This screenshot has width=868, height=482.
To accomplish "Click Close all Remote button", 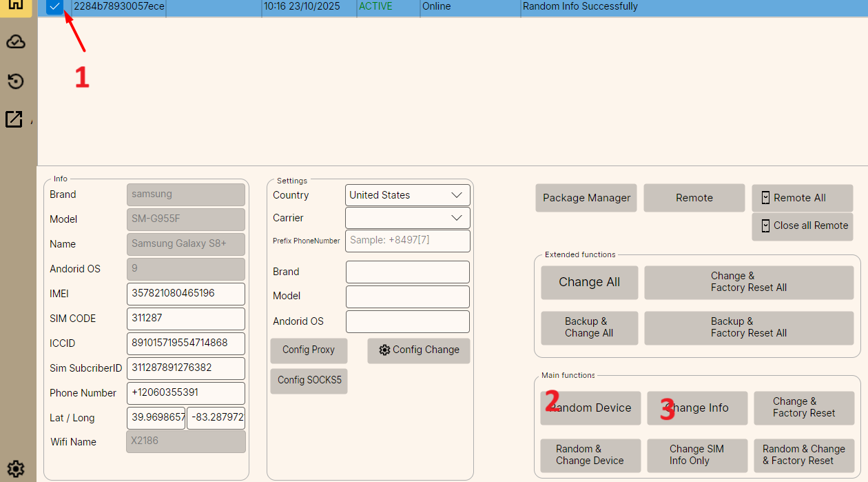I will tap(802, 226).
